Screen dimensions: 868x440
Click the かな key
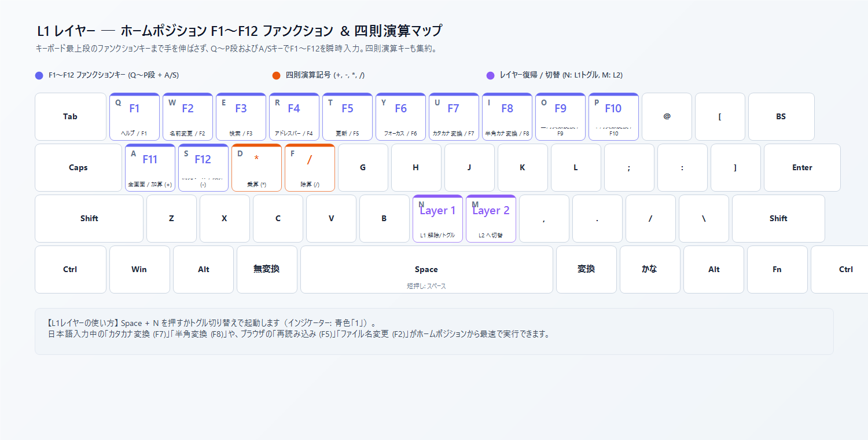(x=650, y=269)
